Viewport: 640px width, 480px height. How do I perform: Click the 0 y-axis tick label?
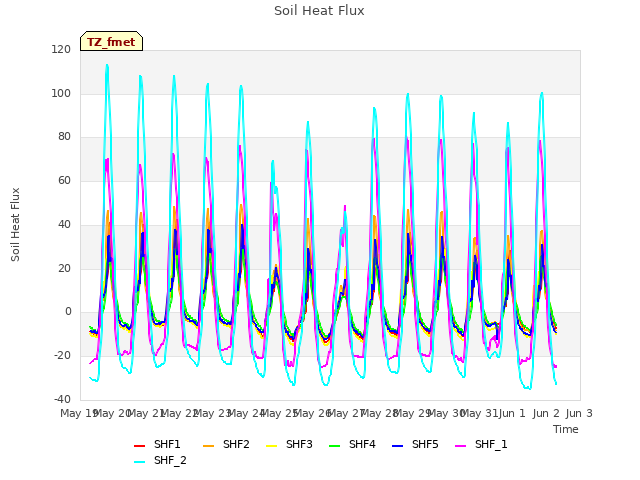(68, 312)
